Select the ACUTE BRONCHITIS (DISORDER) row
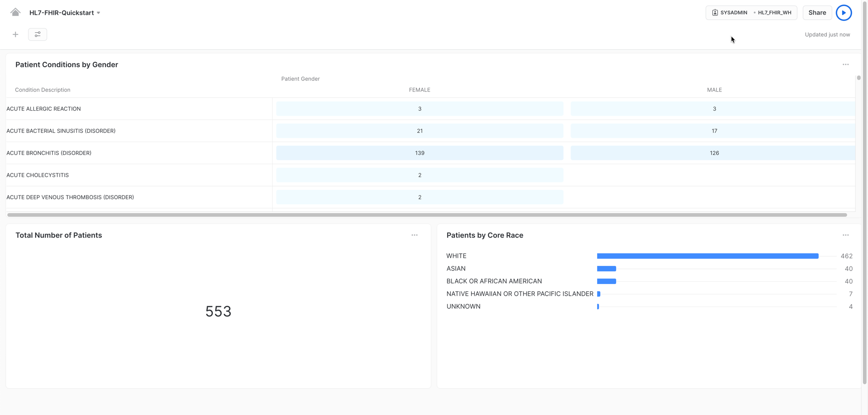Viewport: 868px width, 415px height. 49,153
